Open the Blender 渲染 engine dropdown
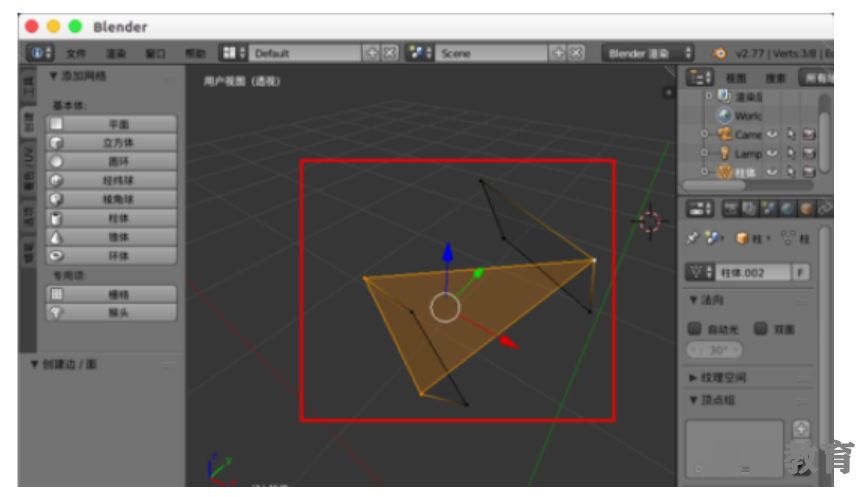 point(648,53)
